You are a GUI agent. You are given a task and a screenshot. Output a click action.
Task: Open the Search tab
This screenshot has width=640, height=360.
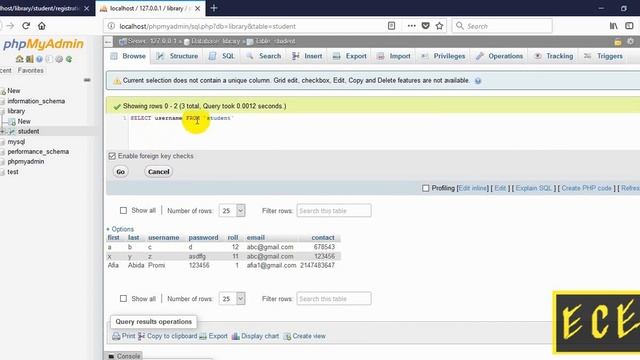[x=264, y=56]
